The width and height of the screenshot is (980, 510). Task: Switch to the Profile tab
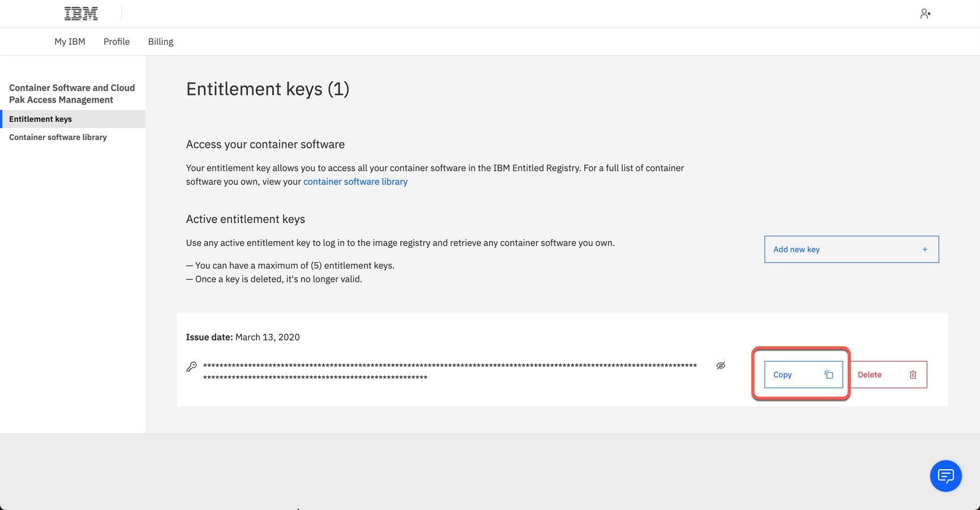coord(116,41)
